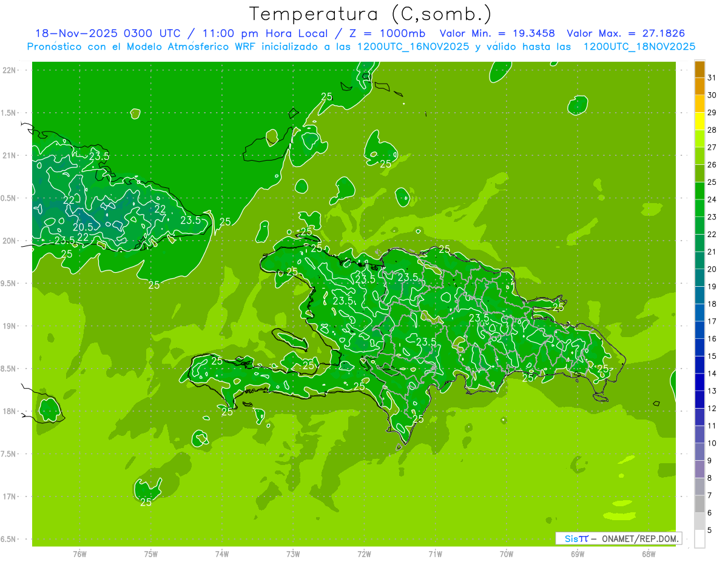This screenshot has height=562, width=728.
Task: Select the white swatch at the legend bottom
Action: 699,539
